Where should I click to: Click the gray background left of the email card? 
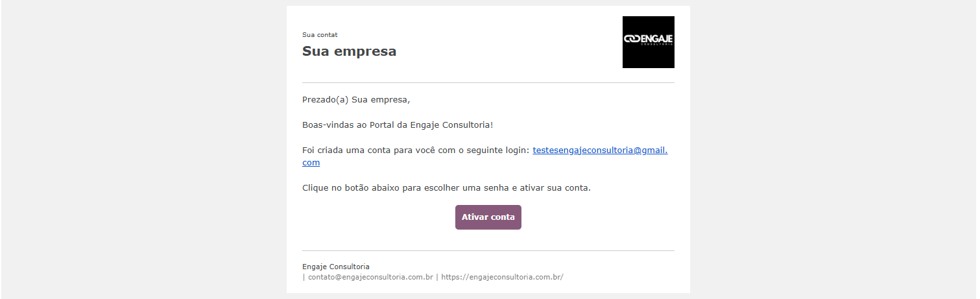tap(143, 149)
